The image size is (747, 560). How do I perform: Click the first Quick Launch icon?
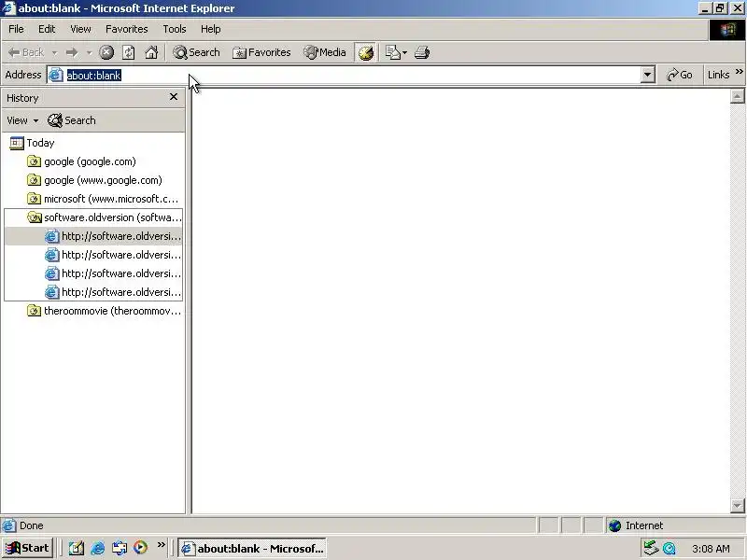(77, 548)
